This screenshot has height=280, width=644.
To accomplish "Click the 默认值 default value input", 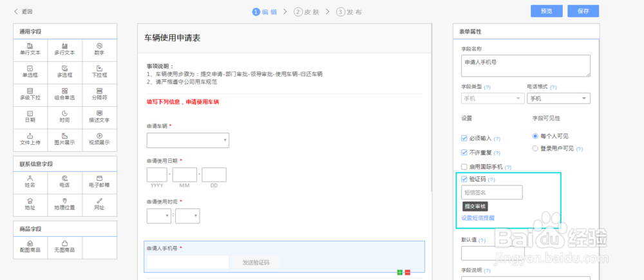I will (x=493, y=254).
